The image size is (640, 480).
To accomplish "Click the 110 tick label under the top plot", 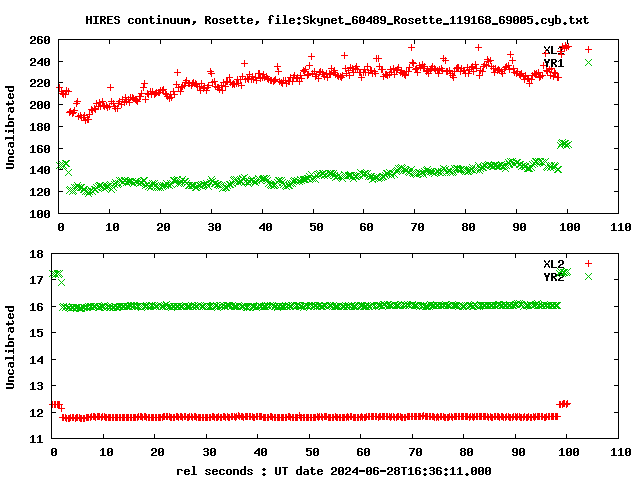I will coord(621,227).
